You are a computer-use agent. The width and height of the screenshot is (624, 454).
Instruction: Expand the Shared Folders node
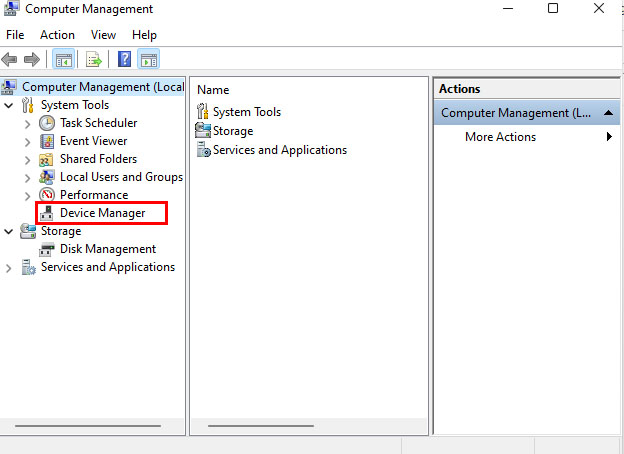27,160
